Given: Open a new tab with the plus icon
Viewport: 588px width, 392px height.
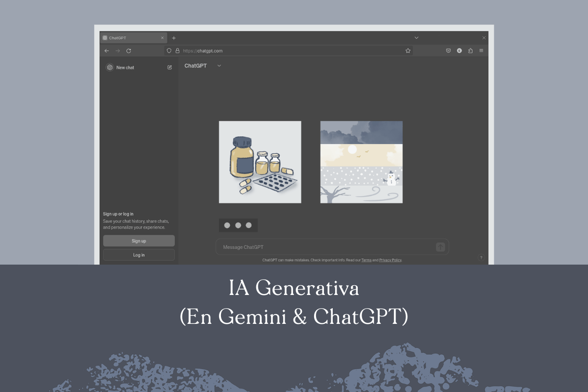Looking at the screenshot, I should click(x=173, y=38).
